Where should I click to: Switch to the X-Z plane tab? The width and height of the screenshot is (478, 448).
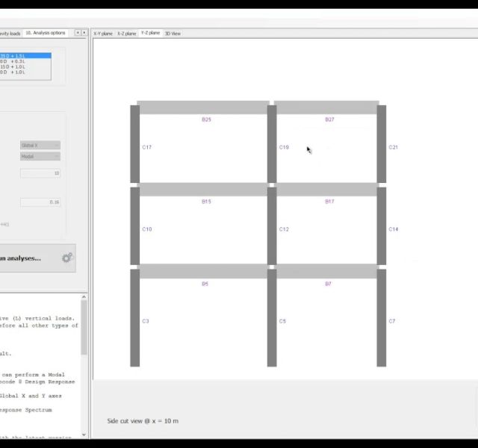(x=126, y=34)
